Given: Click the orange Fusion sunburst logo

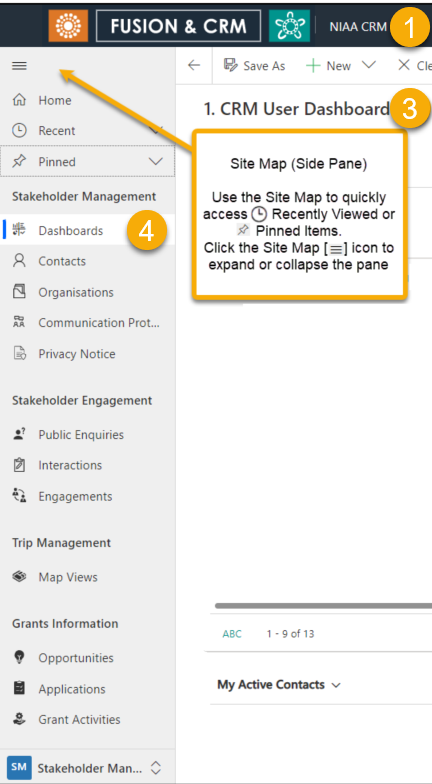Looking at the screenshot, I should point(68,26).
